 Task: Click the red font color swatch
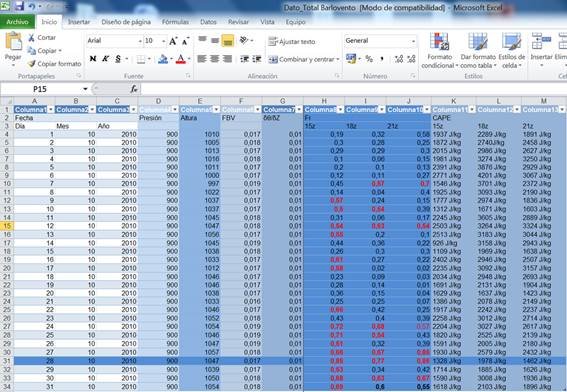coord(180,59)
